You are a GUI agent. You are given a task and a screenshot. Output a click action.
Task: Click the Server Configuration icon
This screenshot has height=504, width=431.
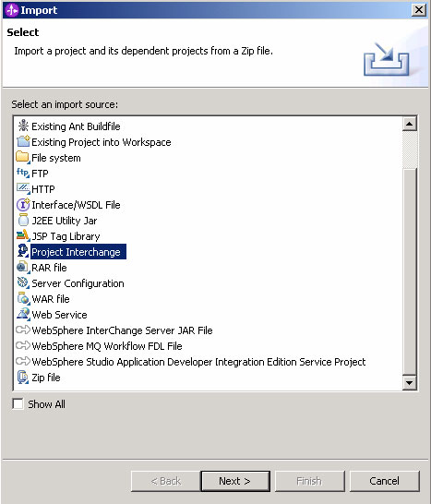pos(23,282)
